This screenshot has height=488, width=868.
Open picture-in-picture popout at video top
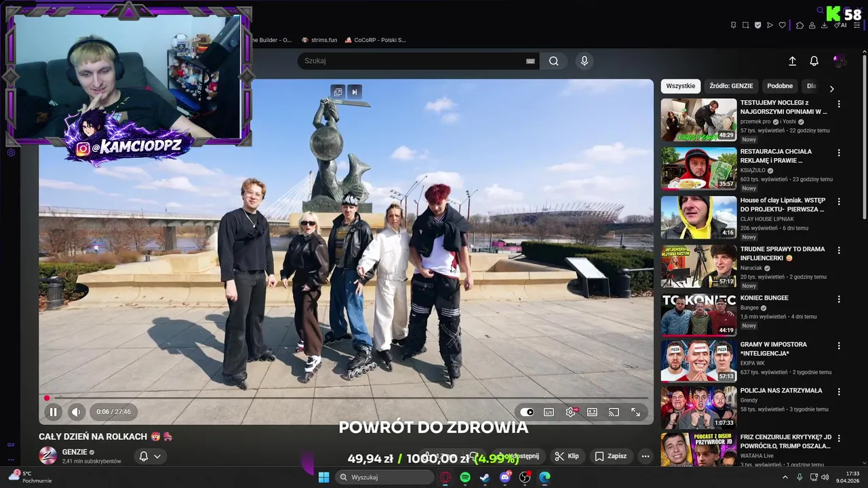tap(338, 91)
